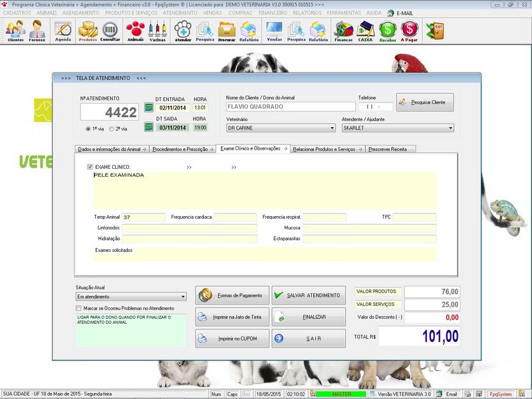Click the Mucosa input field
Image resolution: width=532 pixels, height=399 pixels.
pos(370,228)
